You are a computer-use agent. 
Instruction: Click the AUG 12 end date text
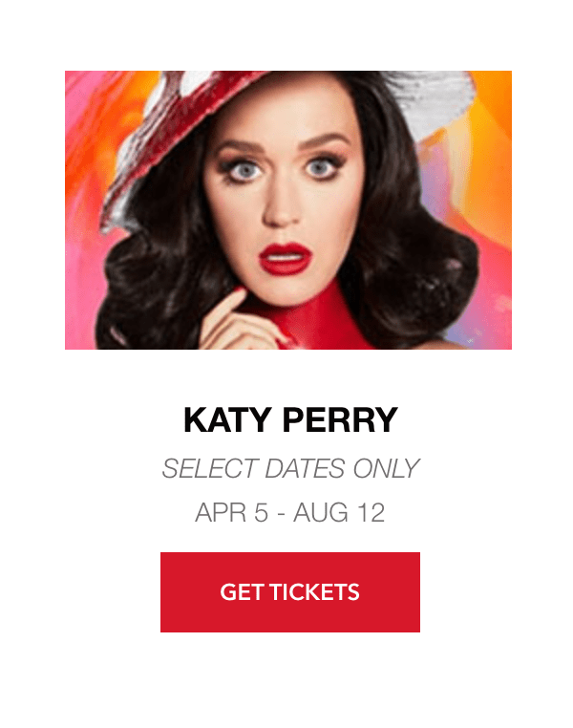click(x=339, y=513)
